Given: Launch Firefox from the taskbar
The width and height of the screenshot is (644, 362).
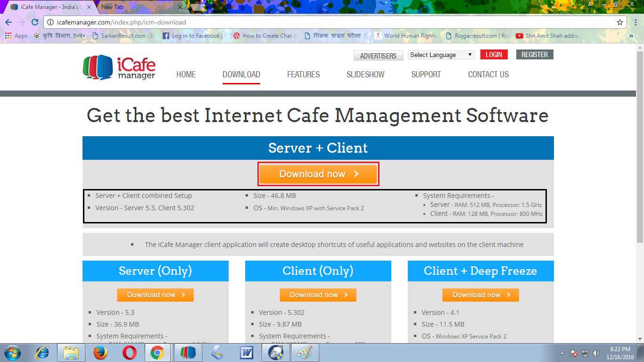Looking at the screenshot, I should coord(100,353).
